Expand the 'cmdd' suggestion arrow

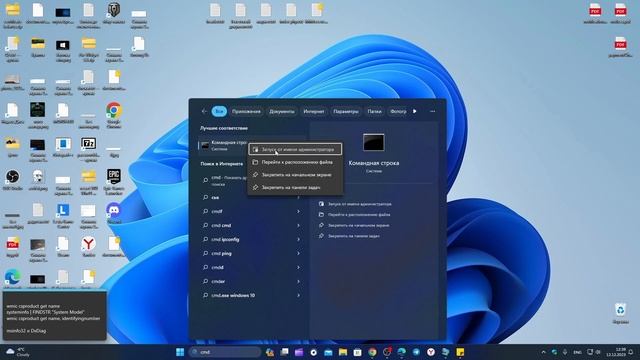pyautogui.click(x=298, y=267)
